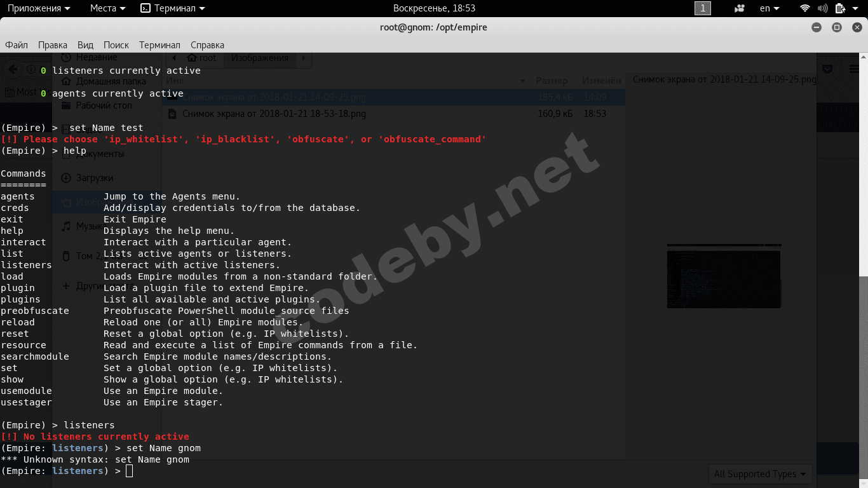Click the 'usemodule' command in help list
Viewport: 868px width, 488px height.
(x=26, y=391)
